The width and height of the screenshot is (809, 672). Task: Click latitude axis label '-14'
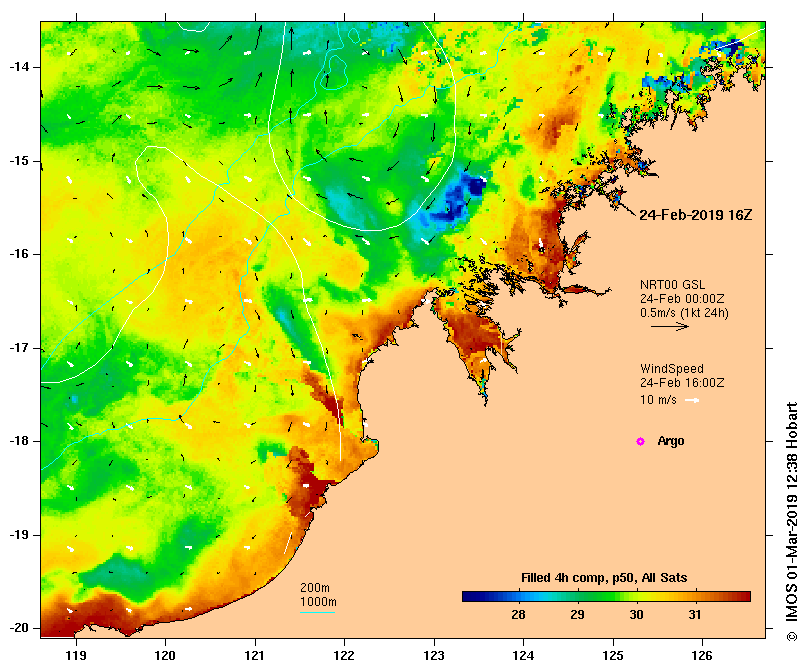tap(19, 67)
